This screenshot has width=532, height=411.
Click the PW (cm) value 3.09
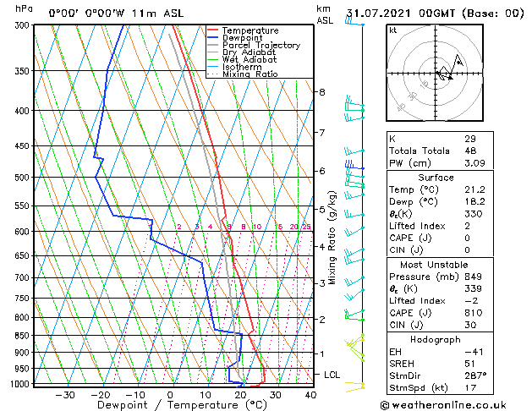pos(474,163)
